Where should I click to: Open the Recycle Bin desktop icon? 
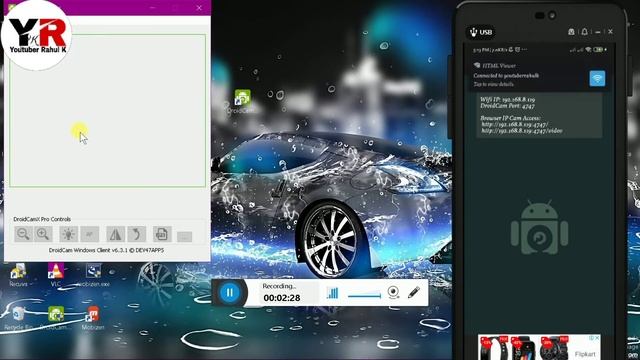(18, 318)
